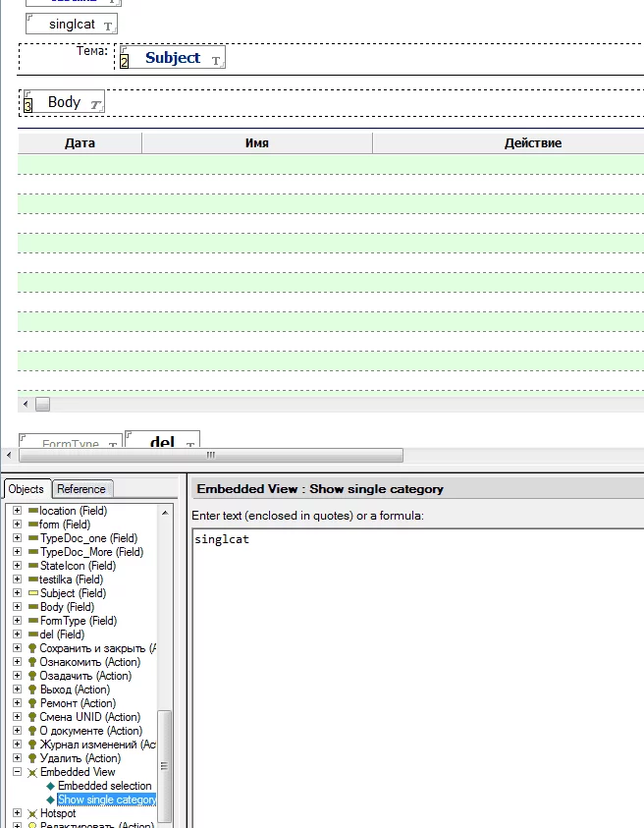This screenshot has width=644, height=828.
Task: Expand the Удалить action node
Action: [x=17, y=758]
